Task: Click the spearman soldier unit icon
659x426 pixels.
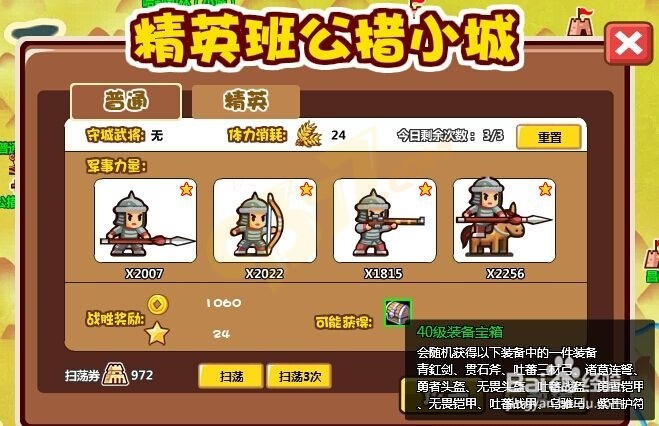Action: pyautogui.click(x=145, y=221)
